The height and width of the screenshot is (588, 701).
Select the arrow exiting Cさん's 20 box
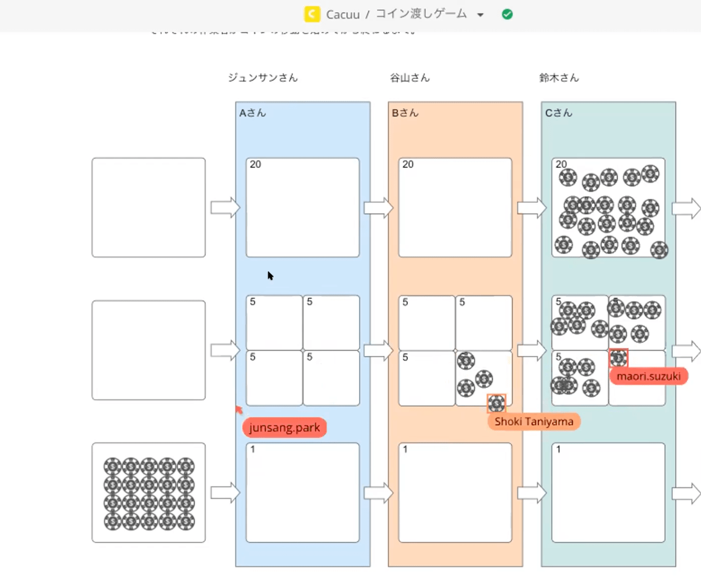point(686,208)
